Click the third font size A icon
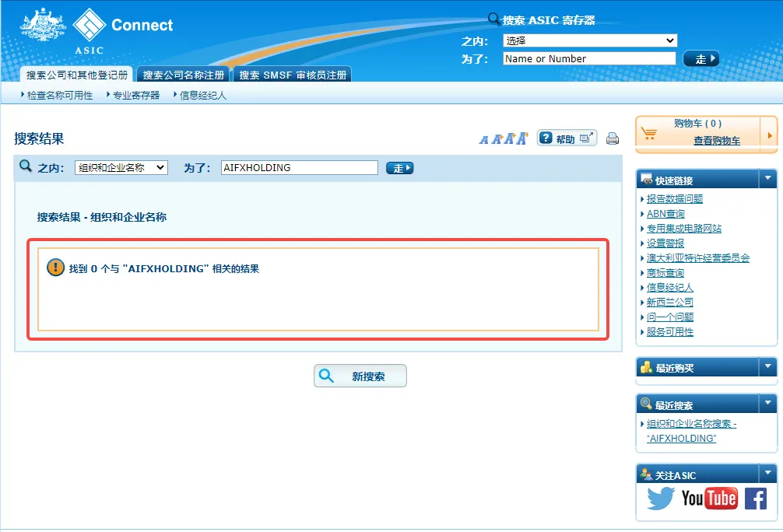 point(509,138)
